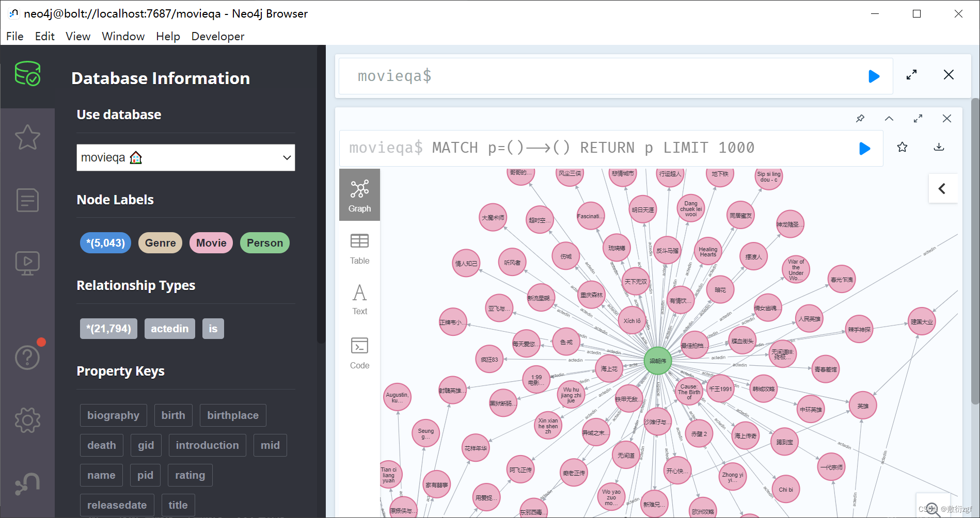Select the 'Chi bi' movie node
The width and height of the screenshot is (980, 518).
[x=786, y=490]
